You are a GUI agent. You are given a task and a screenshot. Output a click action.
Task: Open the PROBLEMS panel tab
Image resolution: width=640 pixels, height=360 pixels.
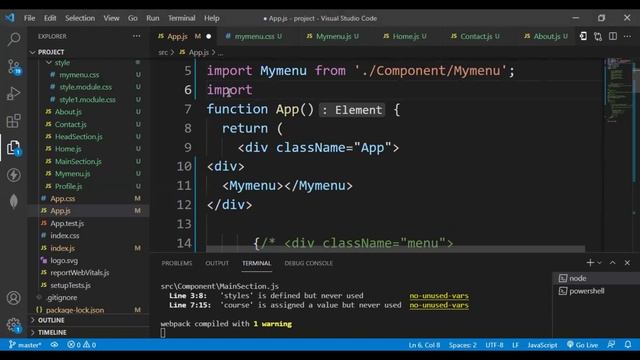[177, 263]
